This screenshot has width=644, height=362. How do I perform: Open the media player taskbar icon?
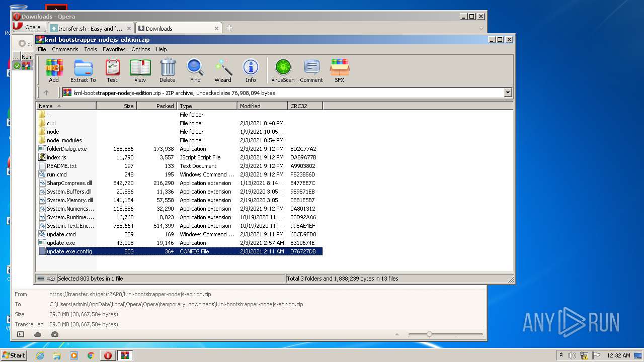click(x=74, y=355)
